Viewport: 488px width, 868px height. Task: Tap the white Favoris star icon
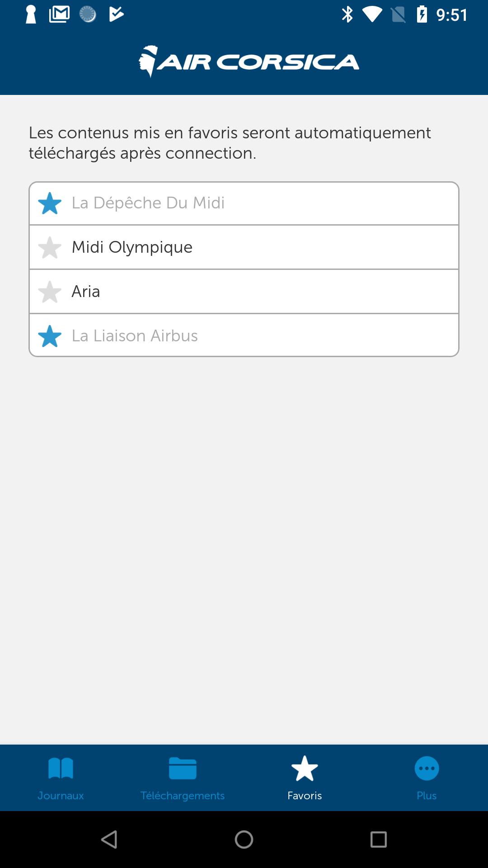[305, 768]
